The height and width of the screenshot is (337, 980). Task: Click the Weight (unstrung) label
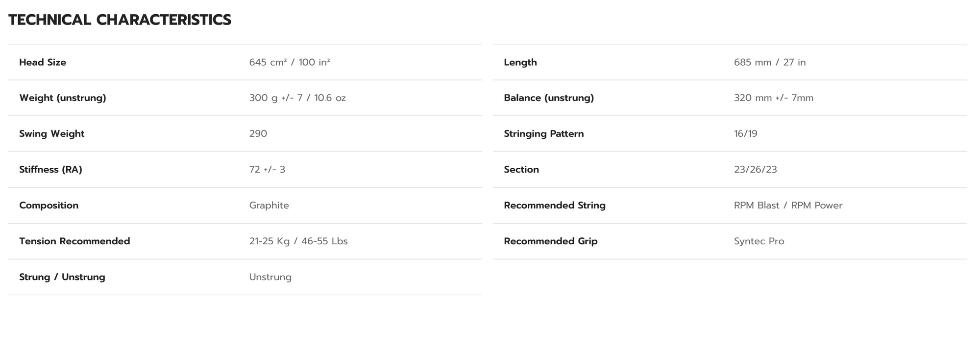(63, 98)
